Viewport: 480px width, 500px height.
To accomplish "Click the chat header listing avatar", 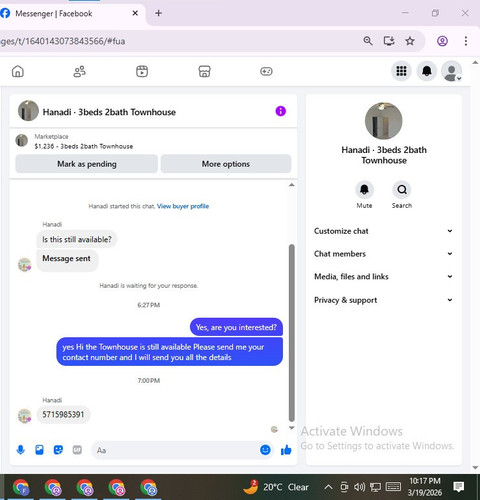I will click(x=28, y=111).
